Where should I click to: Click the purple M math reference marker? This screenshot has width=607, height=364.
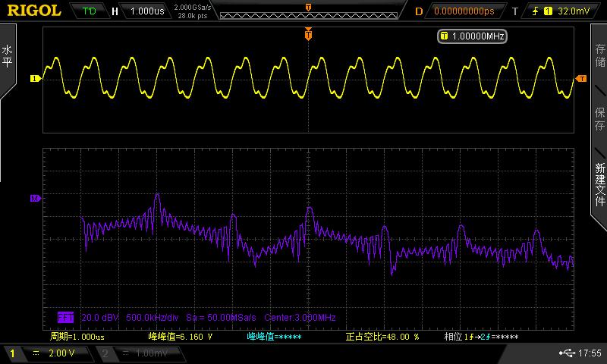tap(36, 199)
